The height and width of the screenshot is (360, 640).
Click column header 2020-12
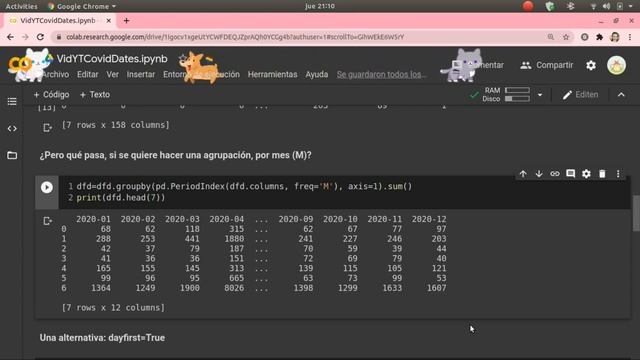point(429,219)
